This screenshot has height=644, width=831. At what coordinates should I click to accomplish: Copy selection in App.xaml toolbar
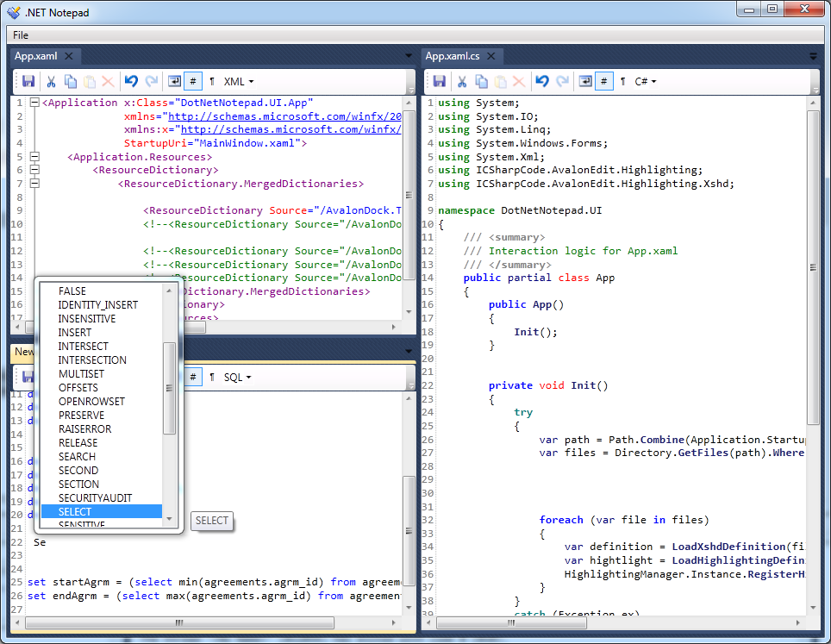[x=70, y=81]
